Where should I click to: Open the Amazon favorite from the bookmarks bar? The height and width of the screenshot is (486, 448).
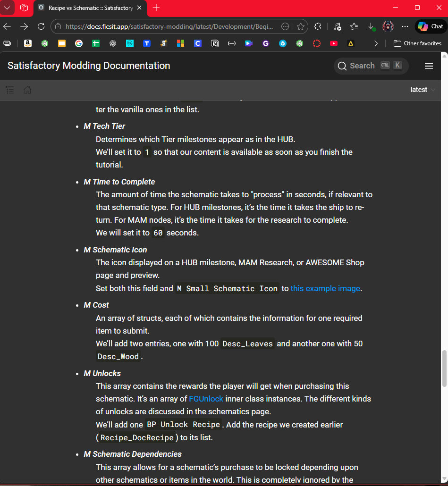point(27,43)
